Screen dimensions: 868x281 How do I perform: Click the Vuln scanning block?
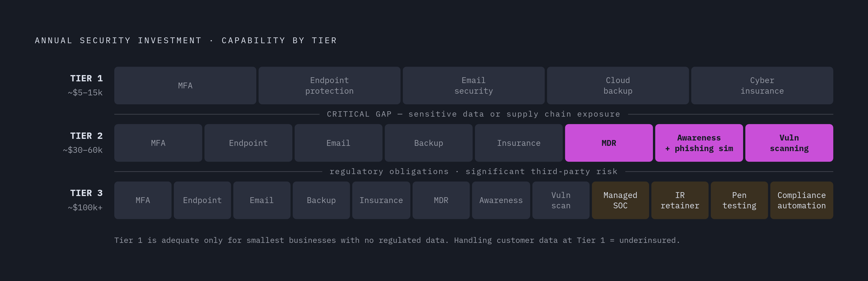point(789,143)
